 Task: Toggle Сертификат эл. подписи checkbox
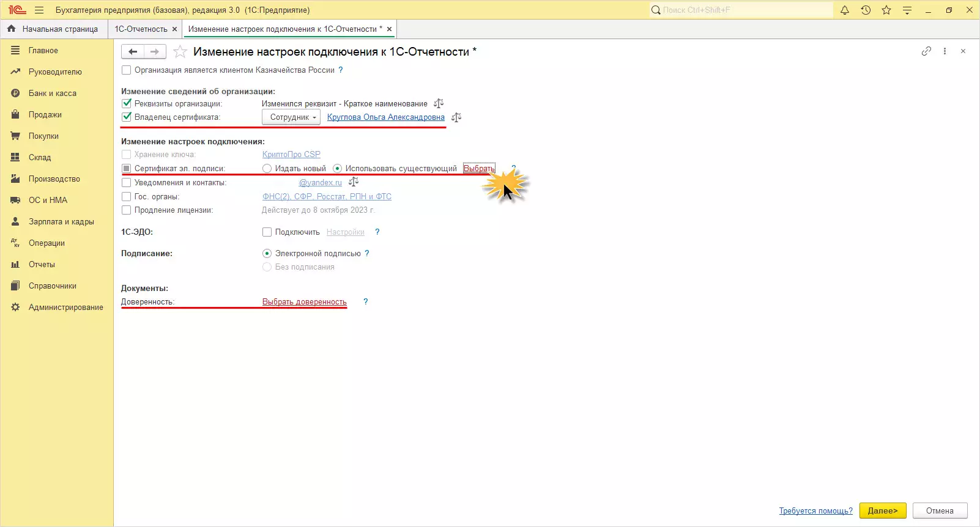(127, 168)
